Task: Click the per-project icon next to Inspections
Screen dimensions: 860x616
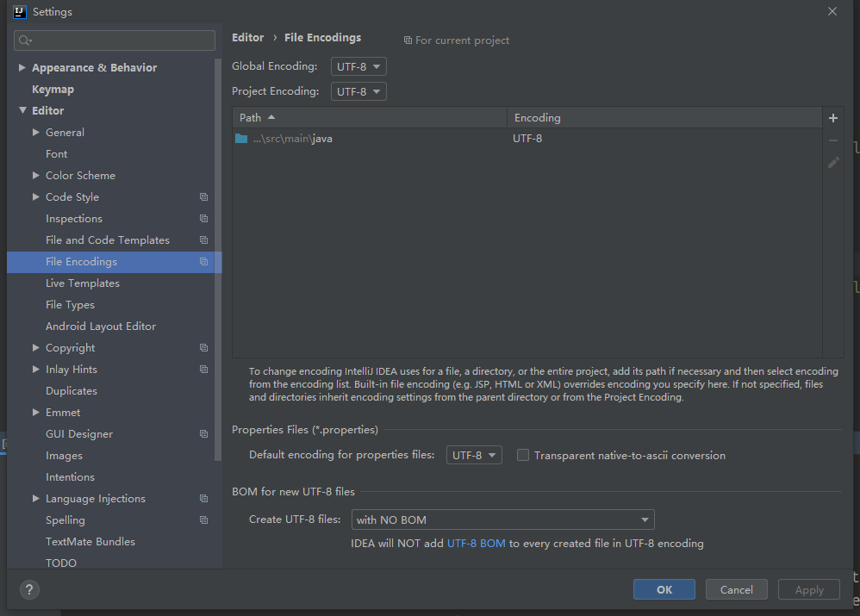Action: [203, 218]
